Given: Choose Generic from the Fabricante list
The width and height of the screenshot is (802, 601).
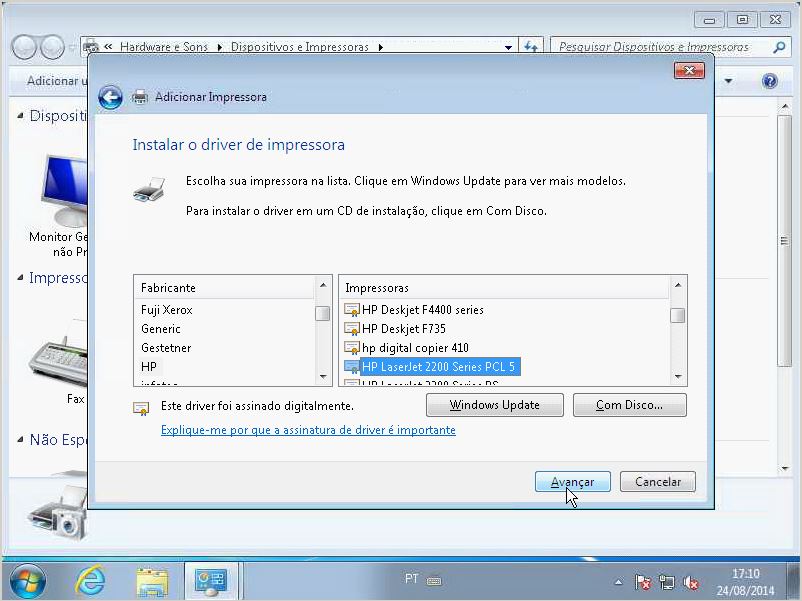Looking at the screenshot, I should point(161,328).
